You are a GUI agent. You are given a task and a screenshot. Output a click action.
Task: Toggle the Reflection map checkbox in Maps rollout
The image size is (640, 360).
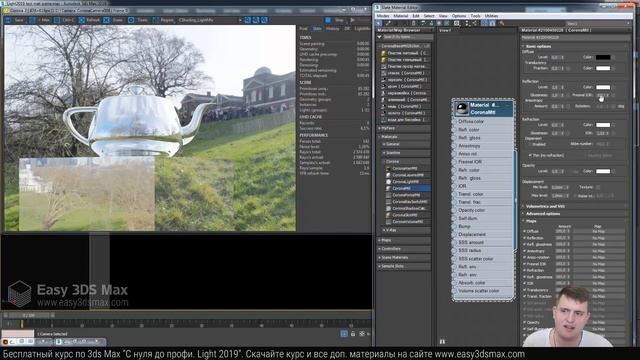tap(524, 238)
